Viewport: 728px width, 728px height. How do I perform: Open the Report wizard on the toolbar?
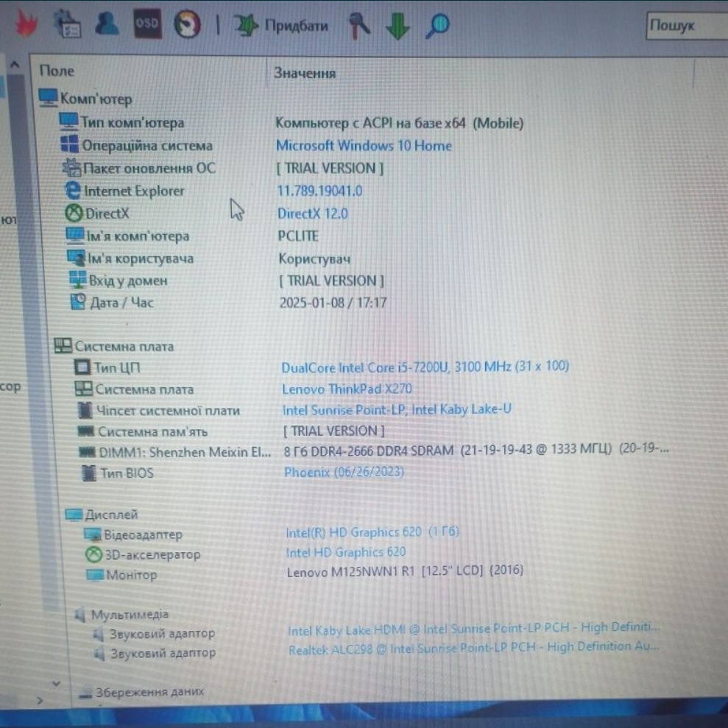pyautogui.click(x=68, y=23)
